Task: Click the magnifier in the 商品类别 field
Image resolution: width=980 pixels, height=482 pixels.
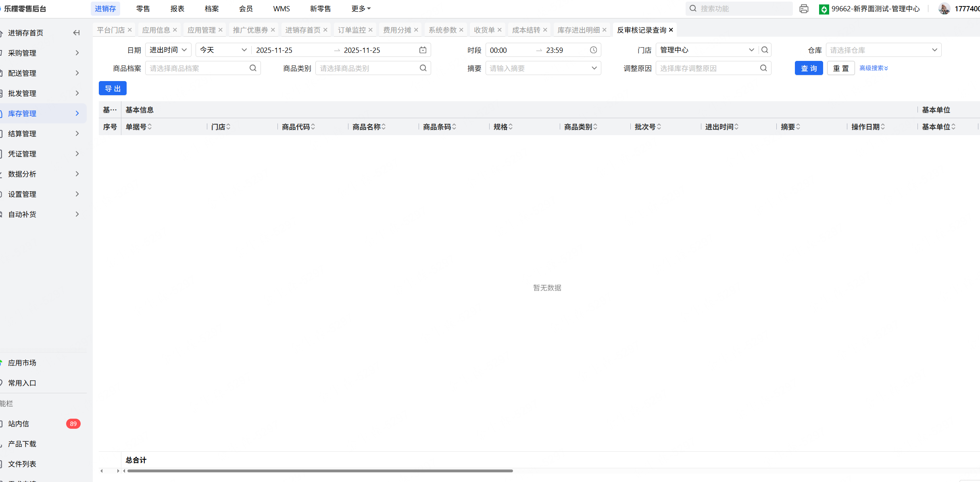Action: click(x=423, y=68)
